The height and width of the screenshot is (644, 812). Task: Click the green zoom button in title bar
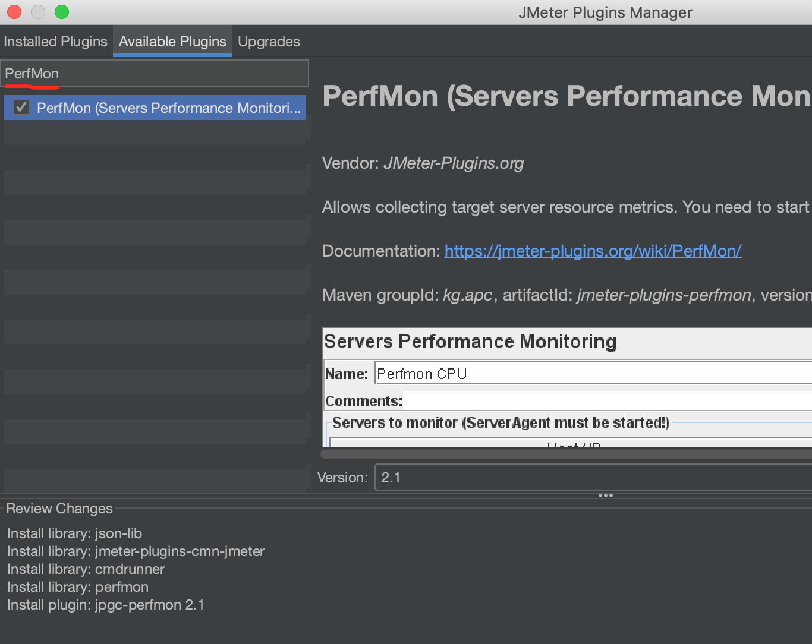tap(61, 11)
